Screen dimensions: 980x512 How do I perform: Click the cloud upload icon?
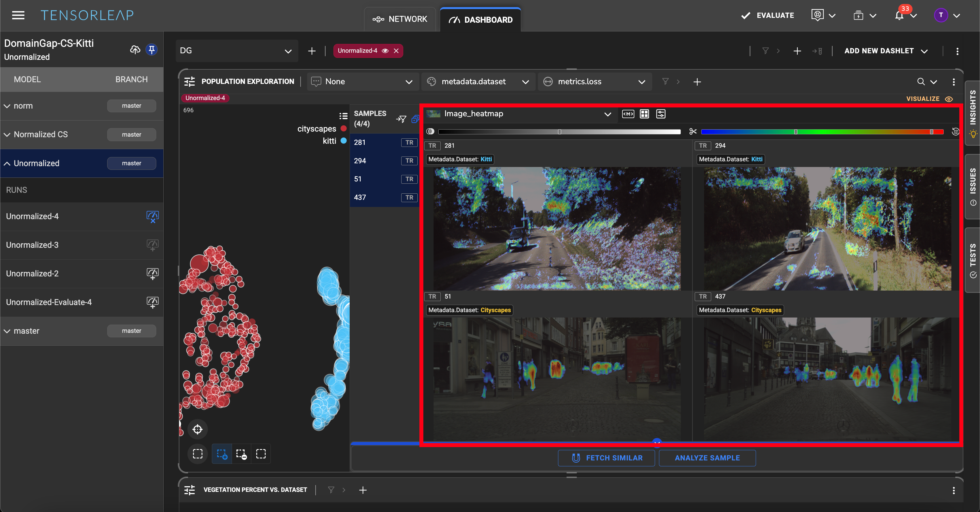point(135,50)
